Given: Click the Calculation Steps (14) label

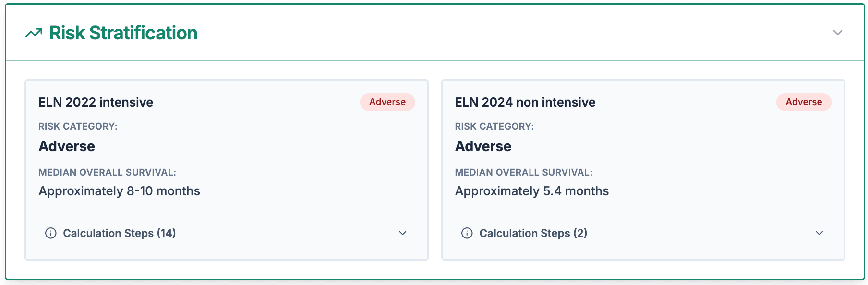Looking at the screenshot, I should 119,233.
